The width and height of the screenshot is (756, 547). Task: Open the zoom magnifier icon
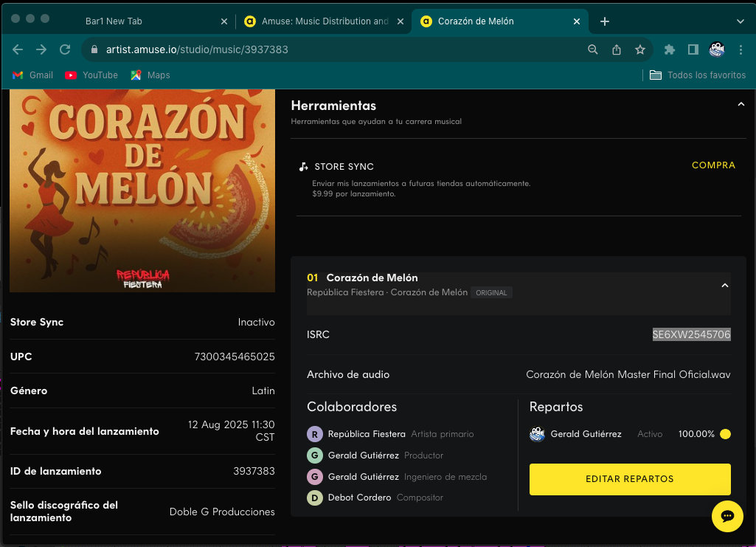click(x=592, y=49)
